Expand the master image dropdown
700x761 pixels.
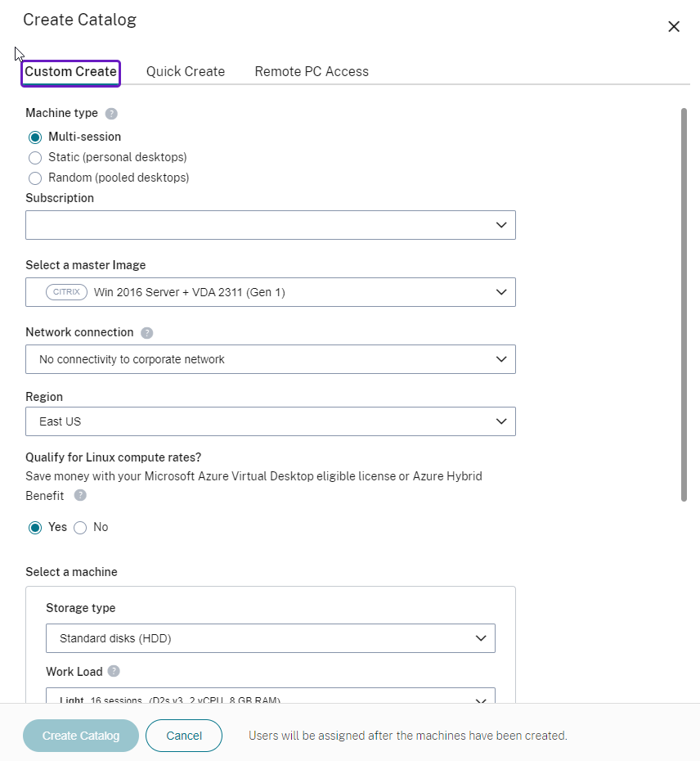click(270, 292)
